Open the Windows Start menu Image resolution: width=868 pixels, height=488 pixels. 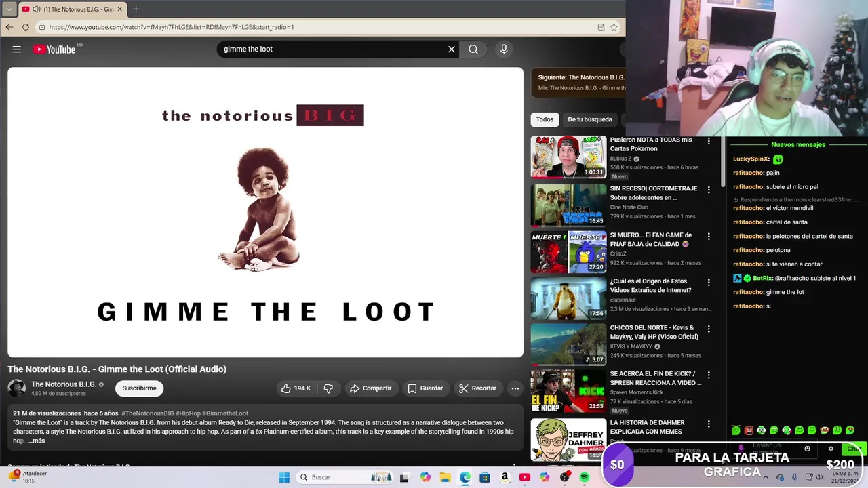[x=284, y=477]
